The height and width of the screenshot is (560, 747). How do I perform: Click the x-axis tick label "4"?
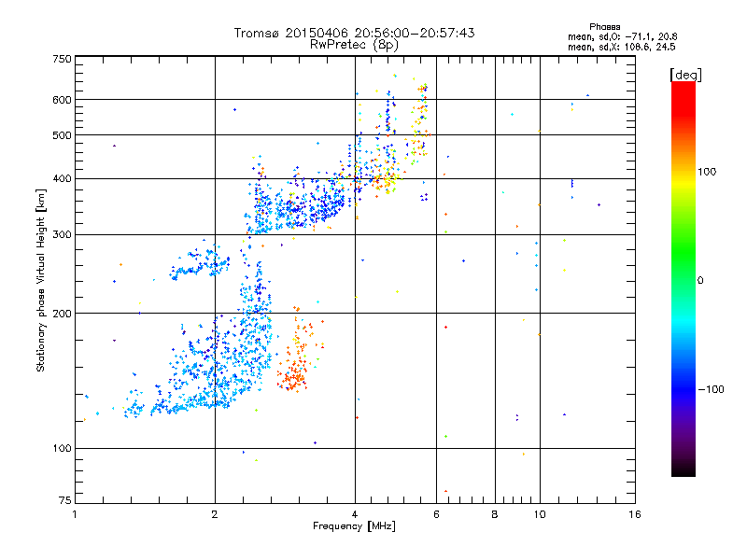pyautogui.click(x=355, y=514)
